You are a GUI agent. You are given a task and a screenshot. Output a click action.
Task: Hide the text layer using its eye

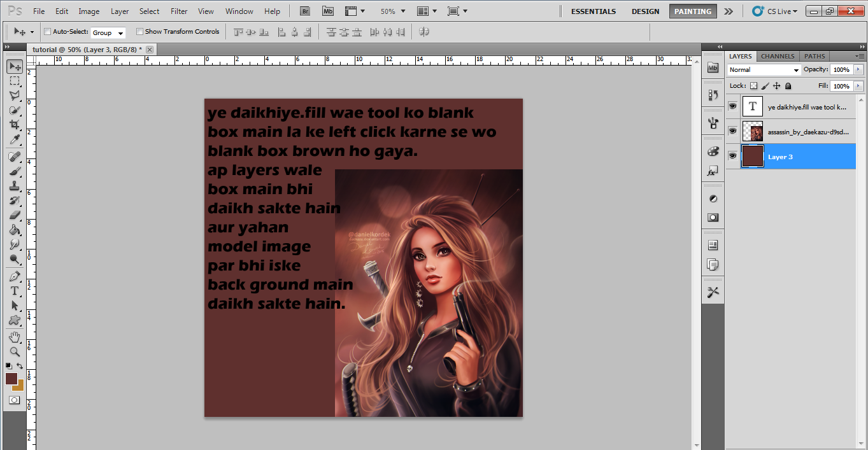click(732, 106)
